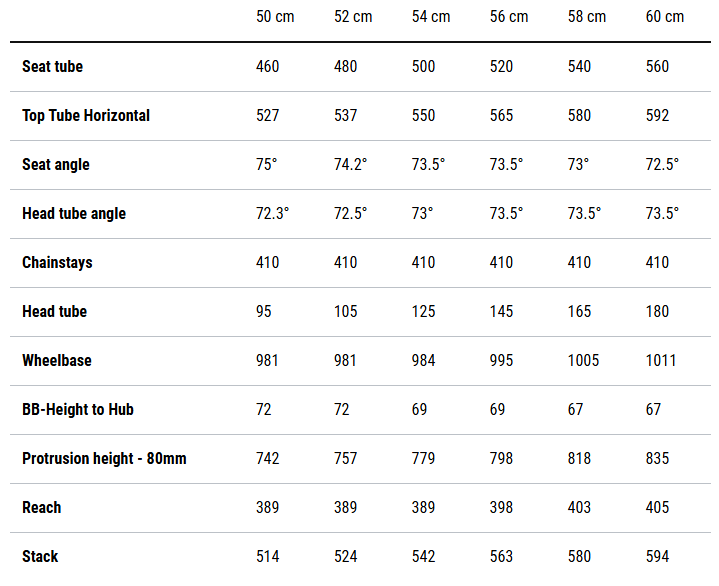The image size is (719, 586).
Task: Click Top Tube Horizontal value 565
Action: [x=501, y=116]
